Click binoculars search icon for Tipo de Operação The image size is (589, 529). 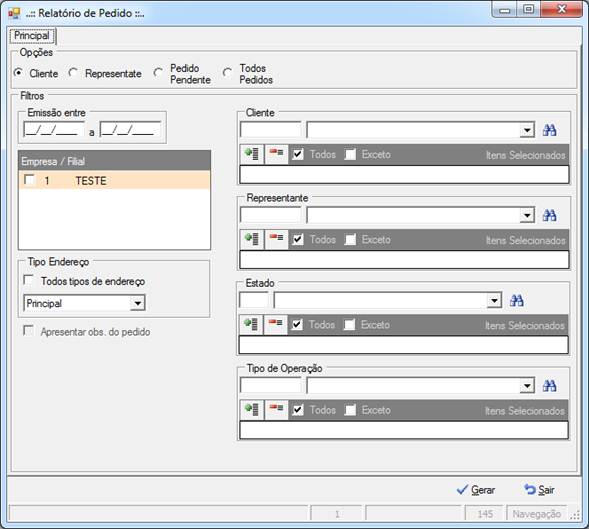click(550, 386)
